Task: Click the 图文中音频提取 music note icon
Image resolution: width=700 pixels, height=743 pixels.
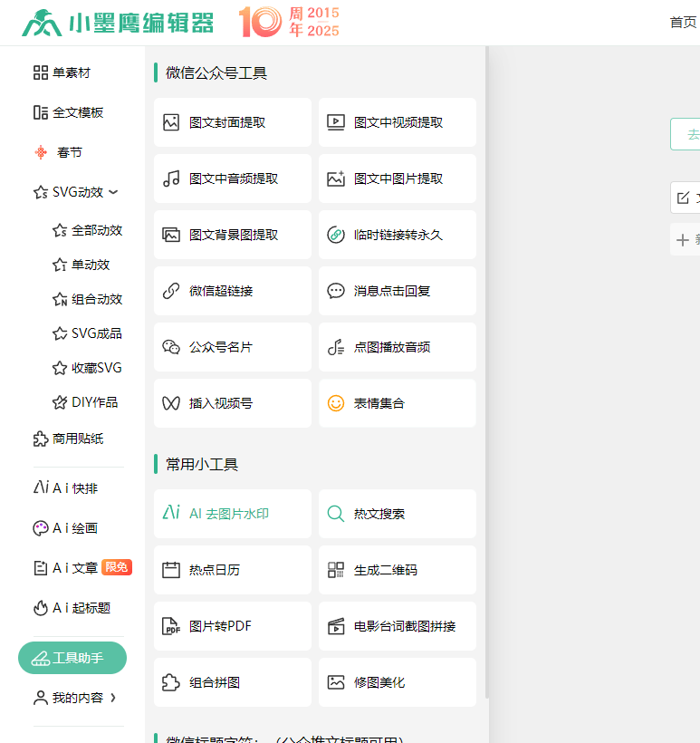Action: pos(171,179)
